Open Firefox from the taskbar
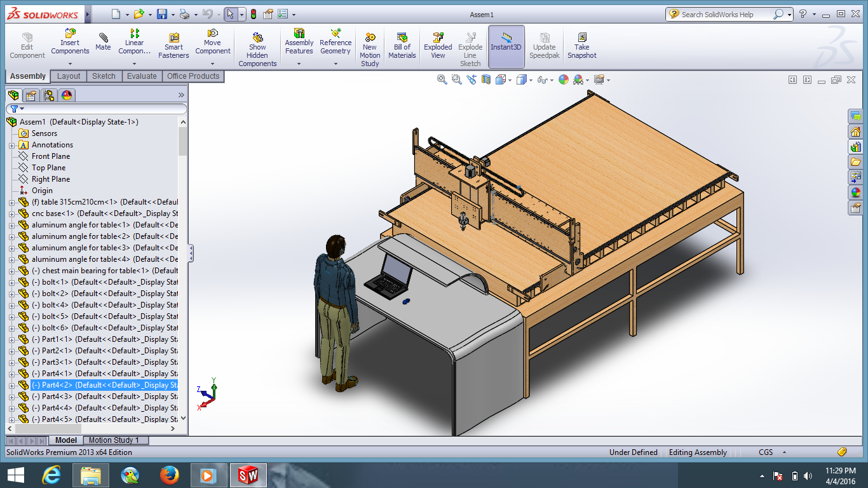Viewport: 868px width, 488px height. click(169, 475)
